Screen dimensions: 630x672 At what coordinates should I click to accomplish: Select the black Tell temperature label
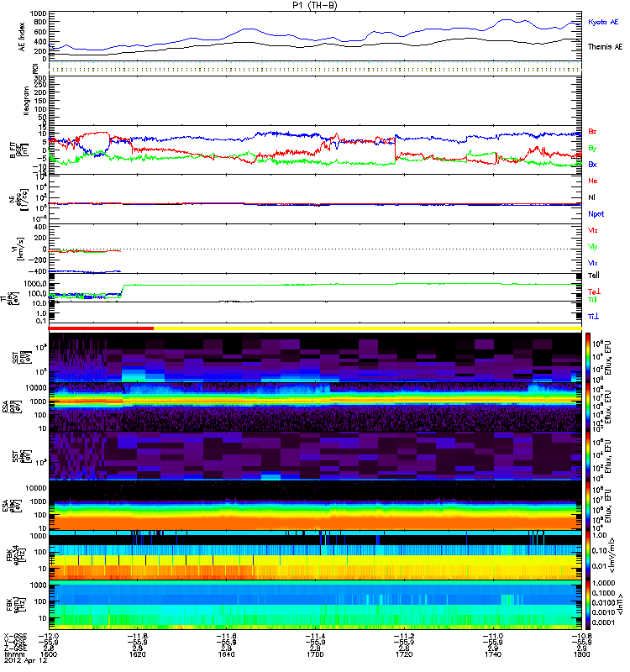(x=594, y=276)
